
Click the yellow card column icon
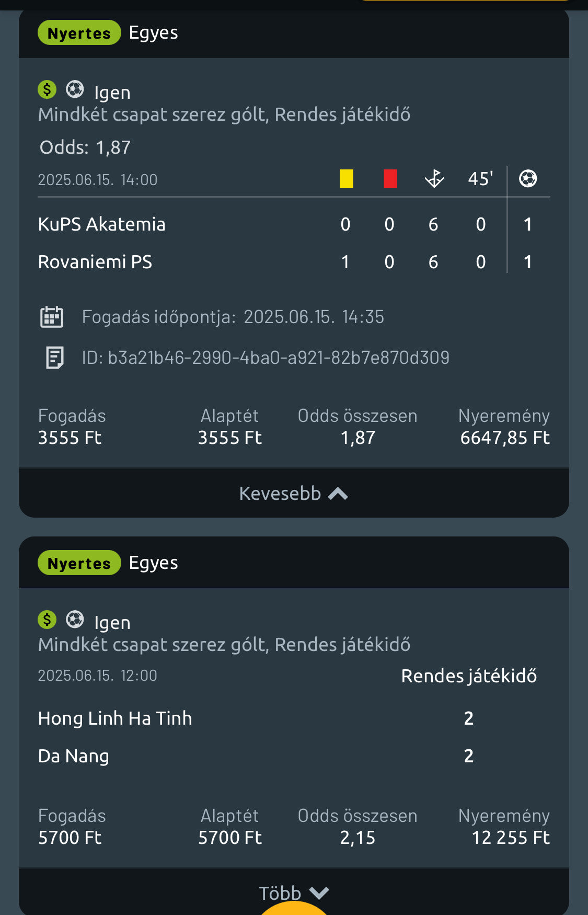pyautogui.click(x=346, y=179)
